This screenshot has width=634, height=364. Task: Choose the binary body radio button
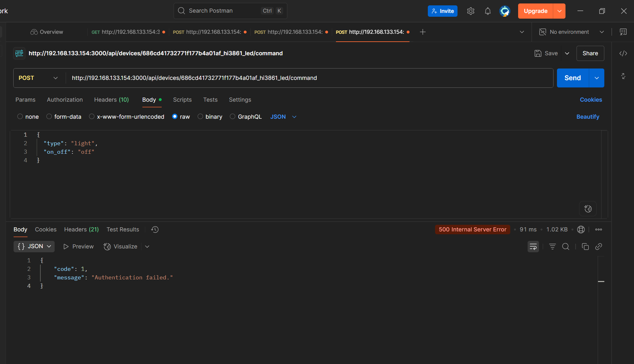tap(200, 116)
